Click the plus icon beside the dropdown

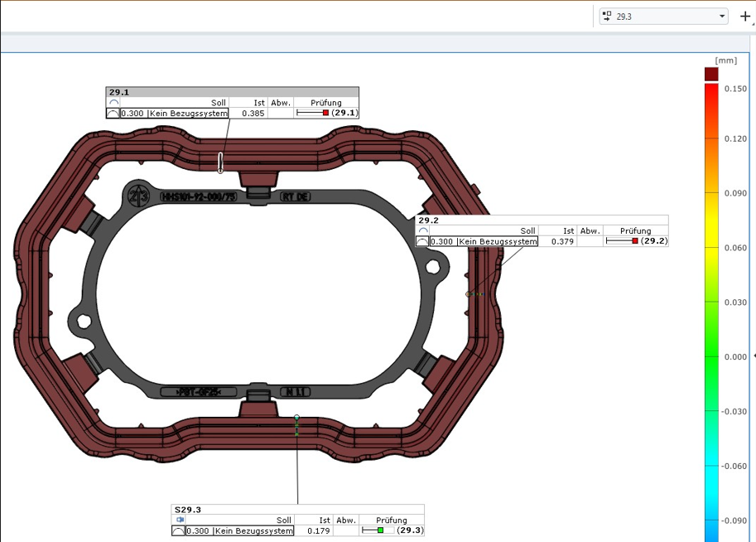click(x=745, y=16)
